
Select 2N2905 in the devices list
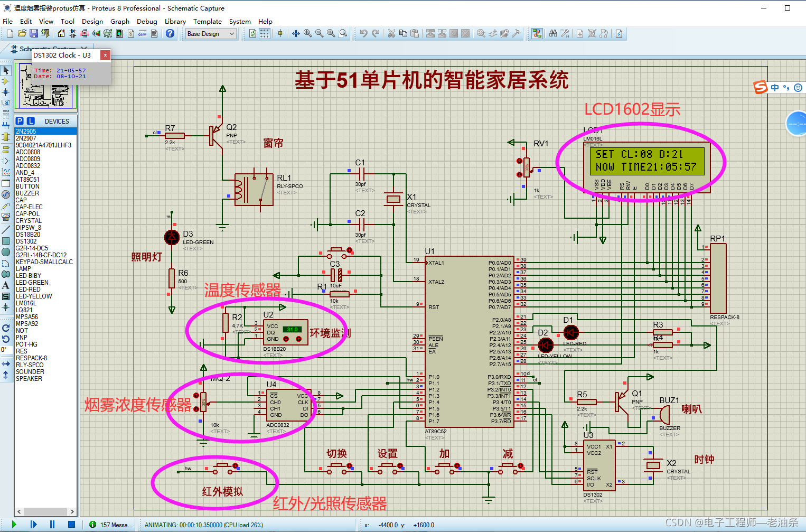pyautogui.click(x=45, y=131)
